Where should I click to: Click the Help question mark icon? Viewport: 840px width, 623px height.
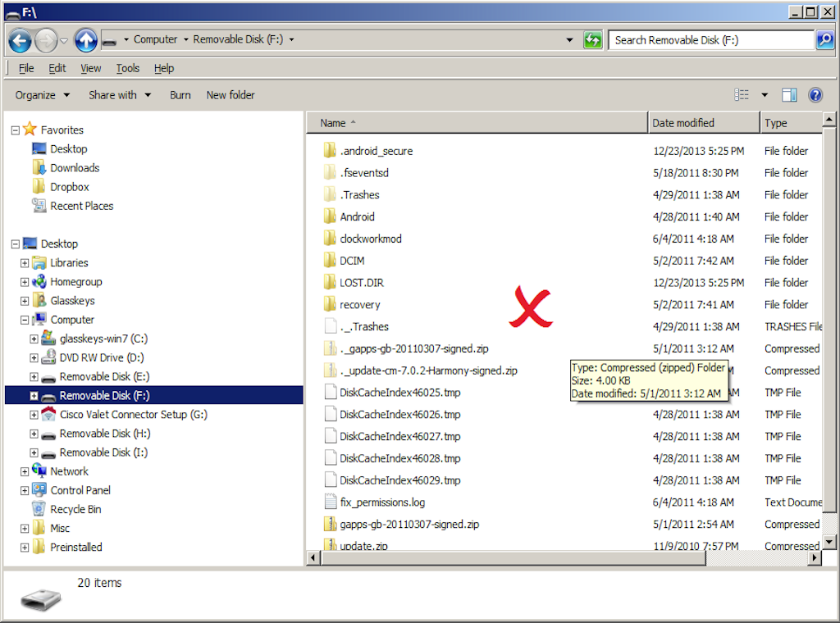click(x=815, y=95)
